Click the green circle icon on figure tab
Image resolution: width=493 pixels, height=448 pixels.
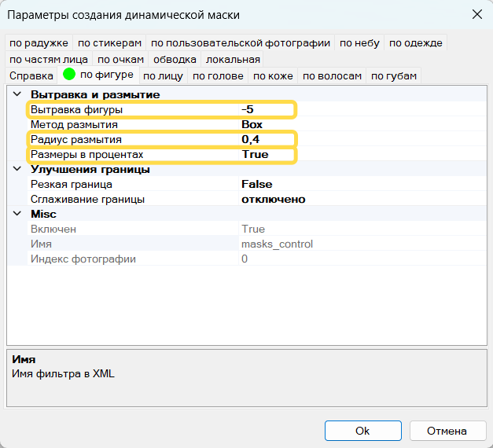tap(69, 75)
